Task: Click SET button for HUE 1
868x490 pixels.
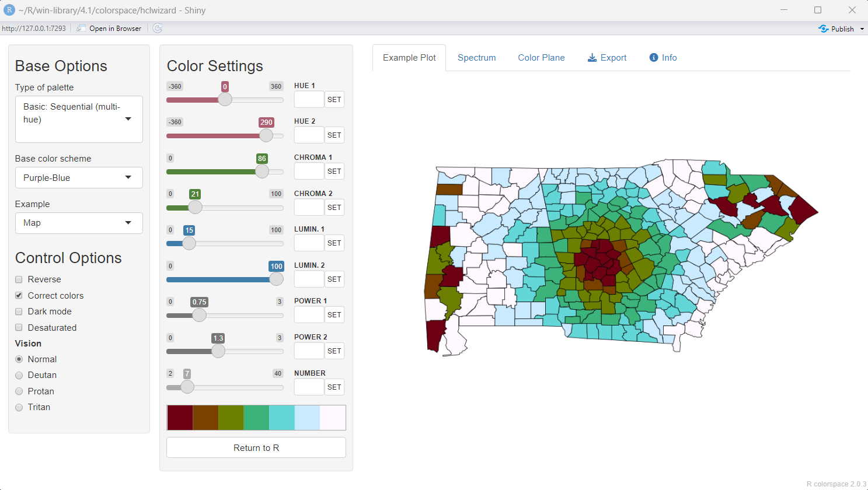Action: click(334, 100)
